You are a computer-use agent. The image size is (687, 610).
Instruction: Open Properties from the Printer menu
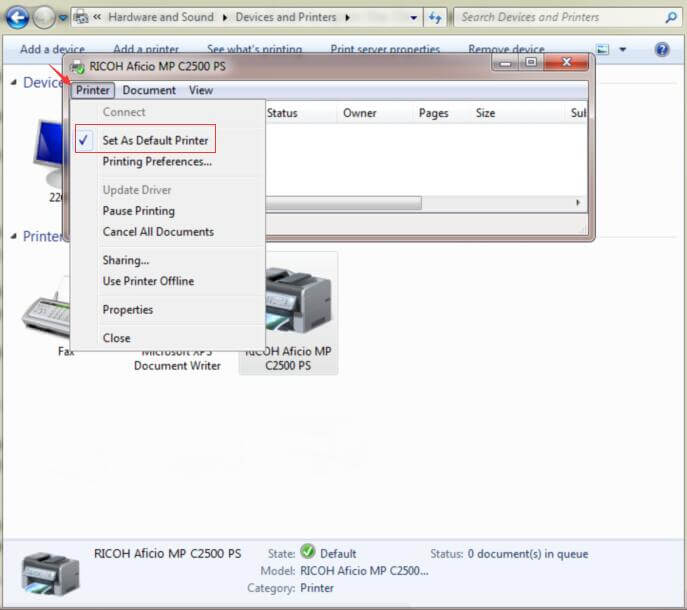click(x=127, y=310)
